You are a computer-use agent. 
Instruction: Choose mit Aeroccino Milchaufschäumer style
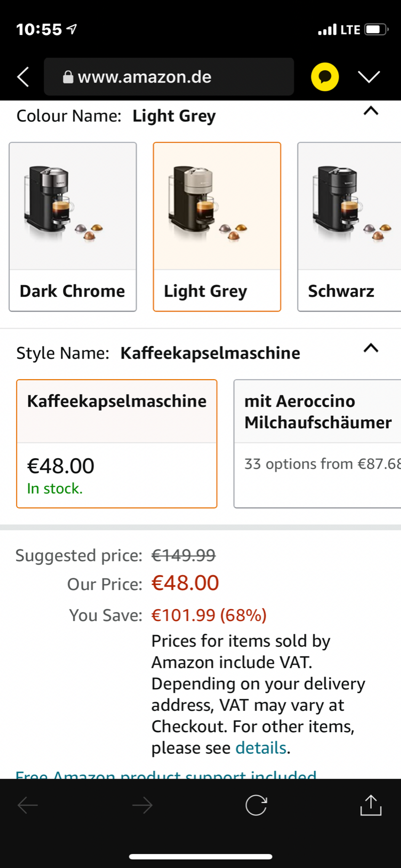click(x=317, y=444)
